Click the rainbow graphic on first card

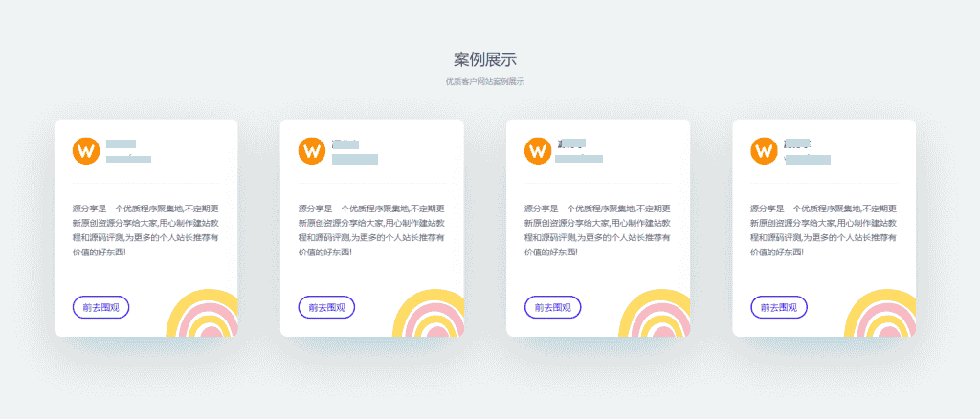coord(203,313)
